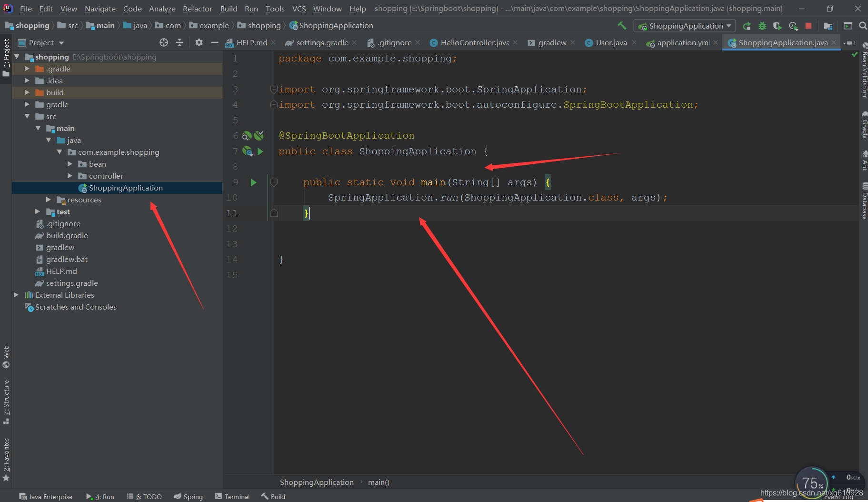Open the Run tool window
The height and width of the screenshot is (502, 868).
[x=100, y=496]
